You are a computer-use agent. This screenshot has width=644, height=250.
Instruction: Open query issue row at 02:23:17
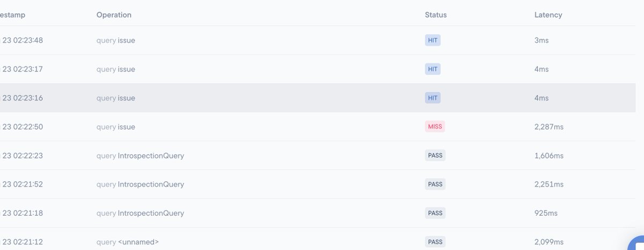point(318,69)
